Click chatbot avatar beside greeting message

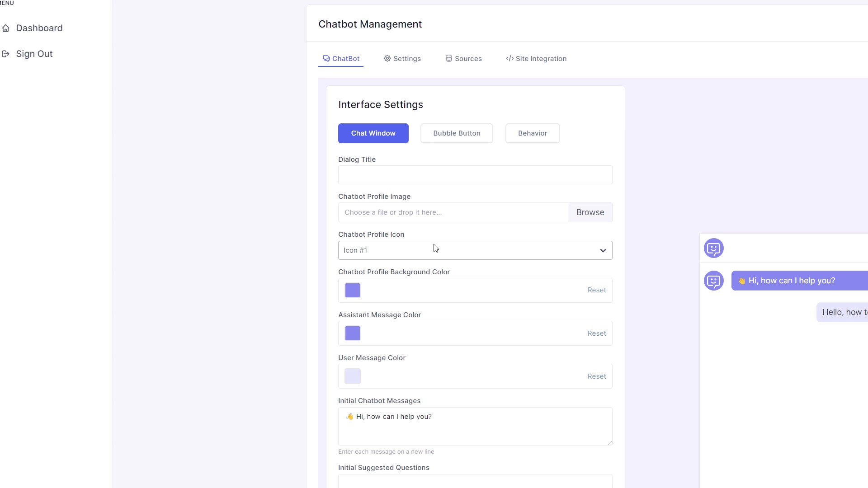pyautogui.click(x=714, y=281)
